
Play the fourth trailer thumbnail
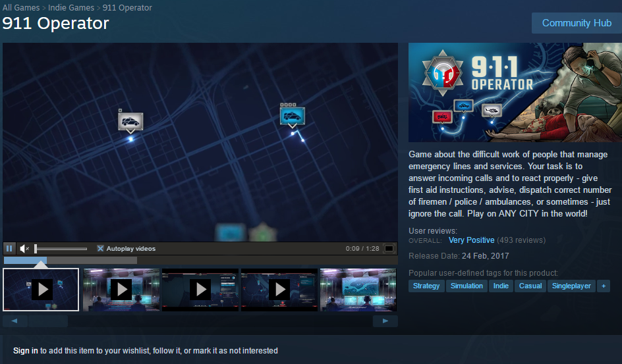click(x=279, y=290)
